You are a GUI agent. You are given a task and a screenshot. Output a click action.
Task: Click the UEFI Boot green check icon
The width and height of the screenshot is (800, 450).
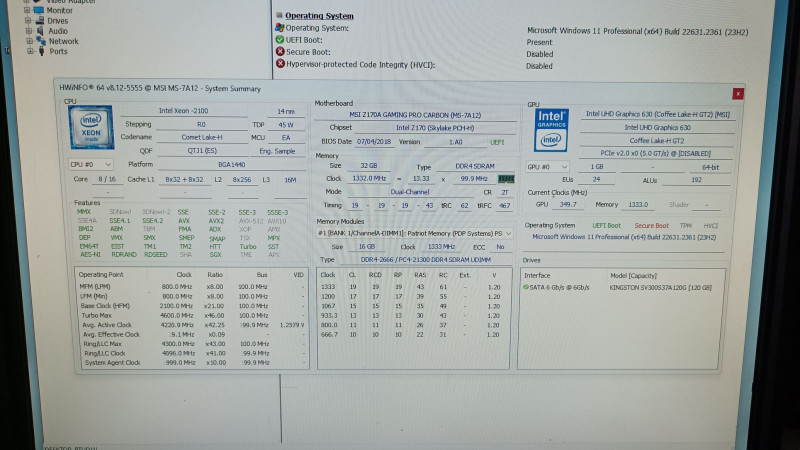pyautogui.click(x=280, y=40)
